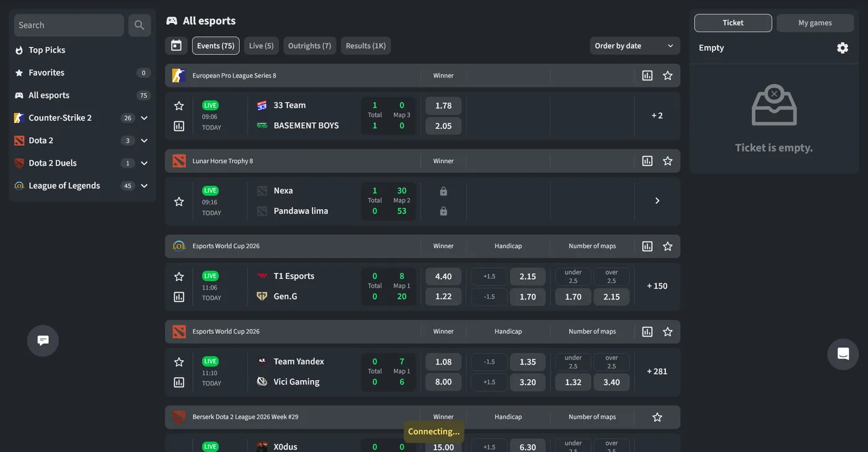This screenshot has width=868, height=452.
Task: Click the Dota 2 game icon in sidebar
Action: click(x=19, y=141)
